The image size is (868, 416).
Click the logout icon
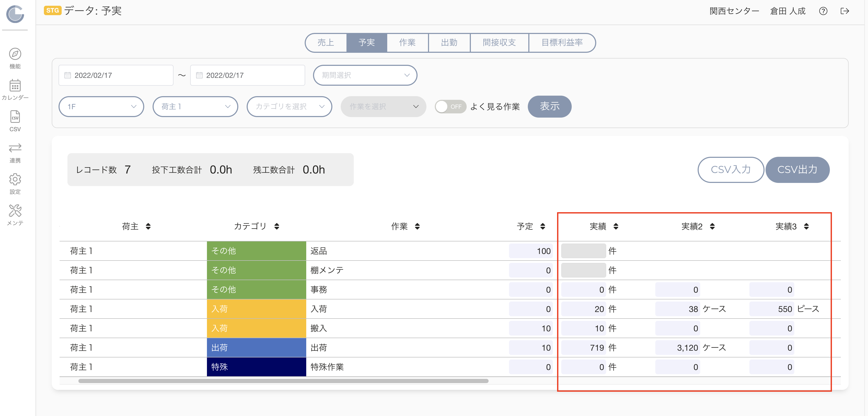point(845,11)
